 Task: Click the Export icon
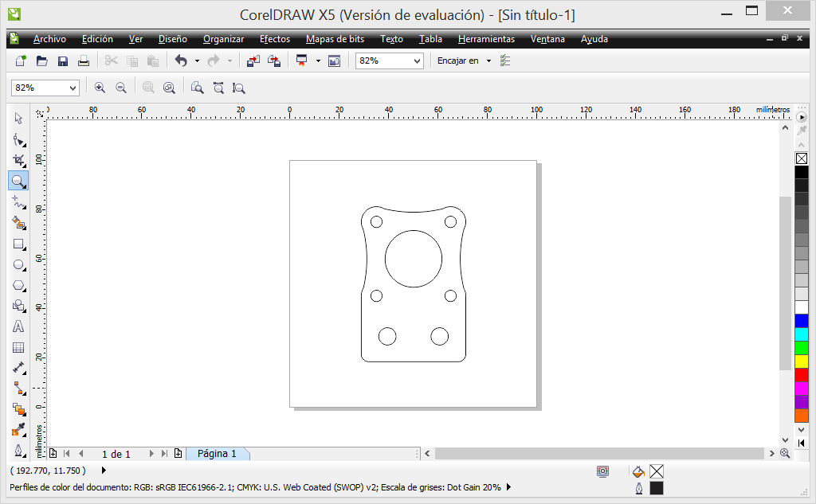[274, 61]
